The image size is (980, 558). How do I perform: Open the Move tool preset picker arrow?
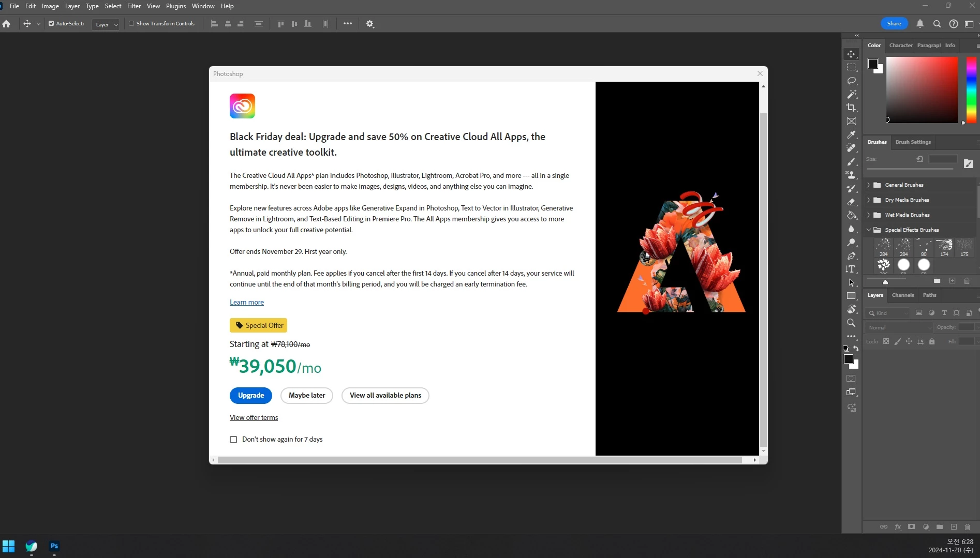(38, 24)
